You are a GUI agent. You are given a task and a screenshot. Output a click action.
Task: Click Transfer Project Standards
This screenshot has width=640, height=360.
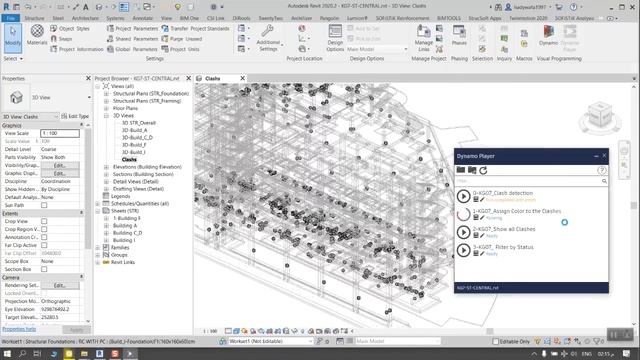click(x=196, y=29)
